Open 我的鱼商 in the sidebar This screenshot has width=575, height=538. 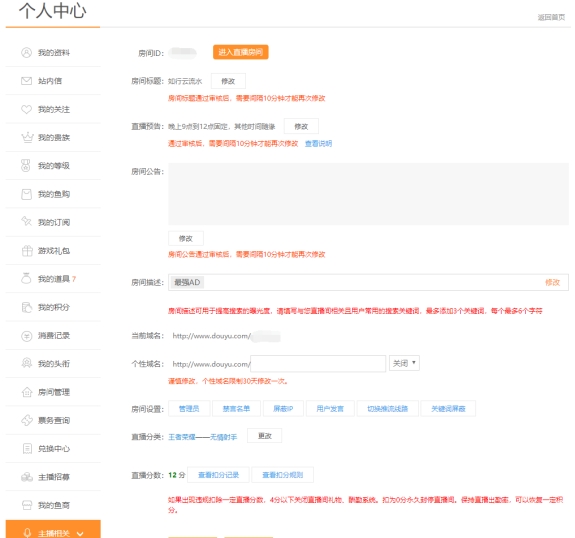53,505
